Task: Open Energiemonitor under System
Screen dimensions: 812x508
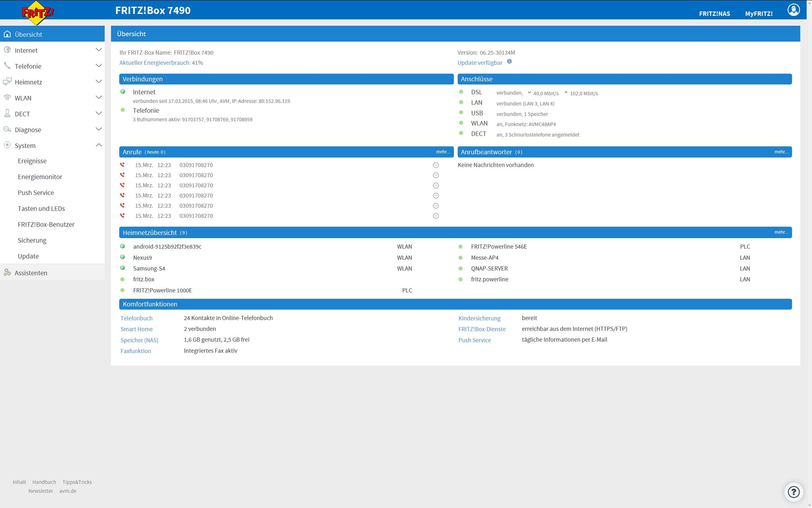Action: pyautogui.click(x=40, y=177)
